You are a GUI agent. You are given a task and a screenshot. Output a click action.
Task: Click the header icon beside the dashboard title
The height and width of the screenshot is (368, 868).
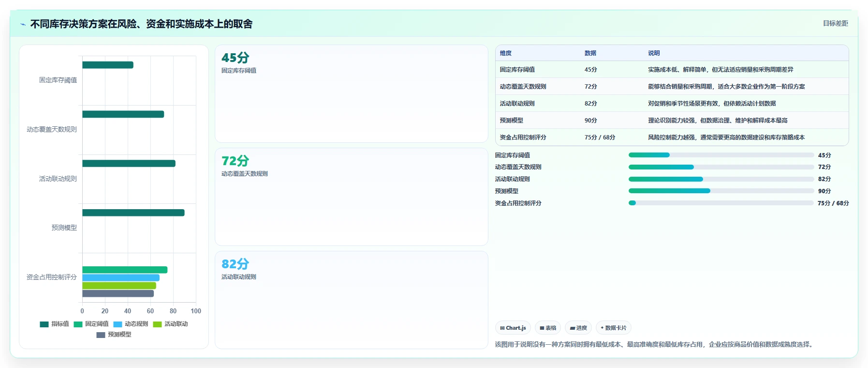click(x=23, y=24)
